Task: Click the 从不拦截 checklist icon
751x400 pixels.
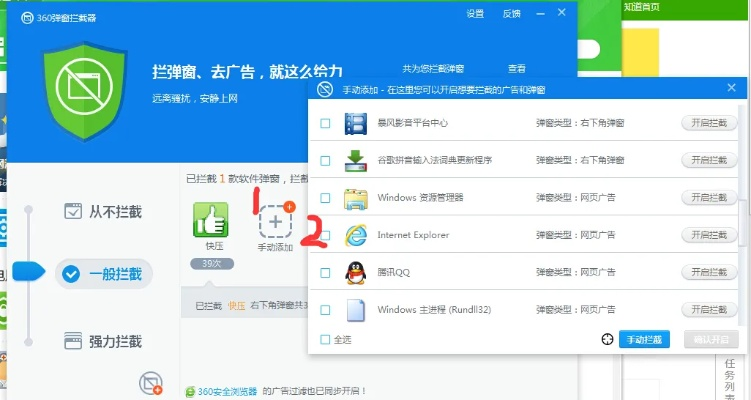Action: (x=73, y=211)
